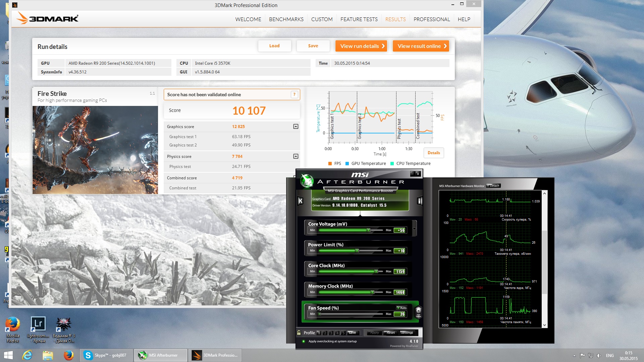Open the ENG input language selector
The width and height of the screenshot is (644, 362).
click(610, 356)
